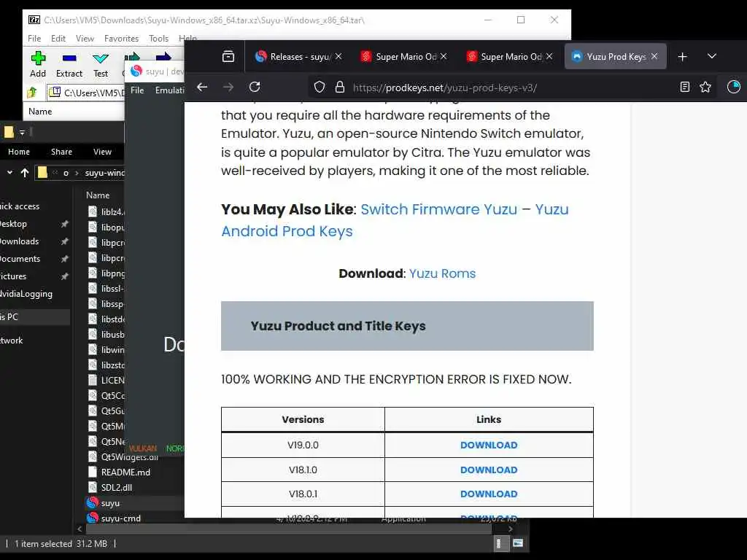Click the Yuzu Product and Title Keys heading
The width and height of the screenshot is (747, 560).
click(338, 326)
